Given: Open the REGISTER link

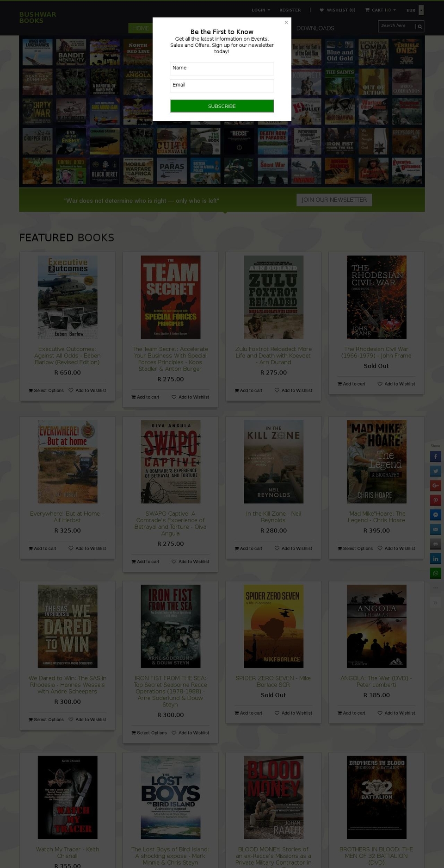Looking at the screenshot, I should tap(290, 10).
